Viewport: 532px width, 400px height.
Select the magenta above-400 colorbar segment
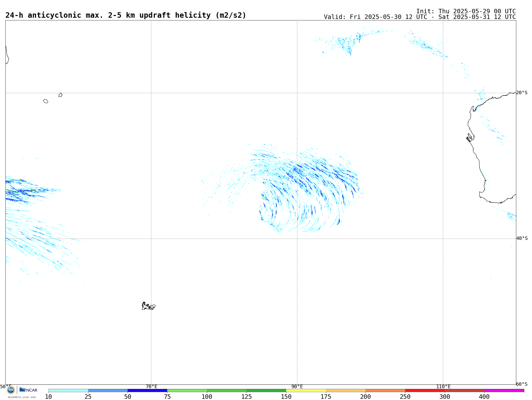(x=504, y=391)
